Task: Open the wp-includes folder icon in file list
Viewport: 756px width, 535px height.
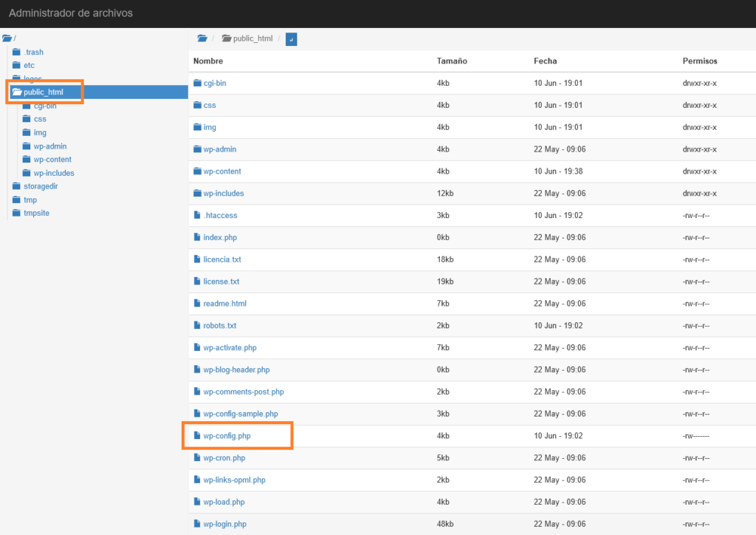Action: point(196,193)
